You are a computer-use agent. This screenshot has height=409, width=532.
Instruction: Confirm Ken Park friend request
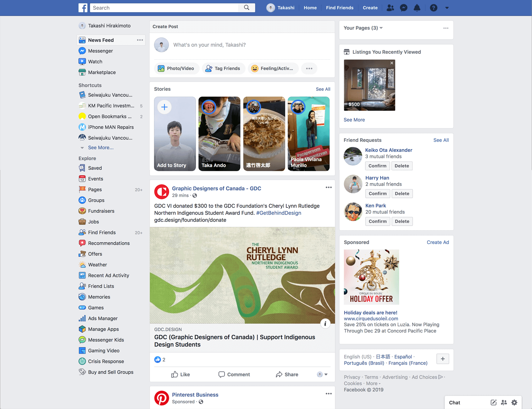[378, 221]
